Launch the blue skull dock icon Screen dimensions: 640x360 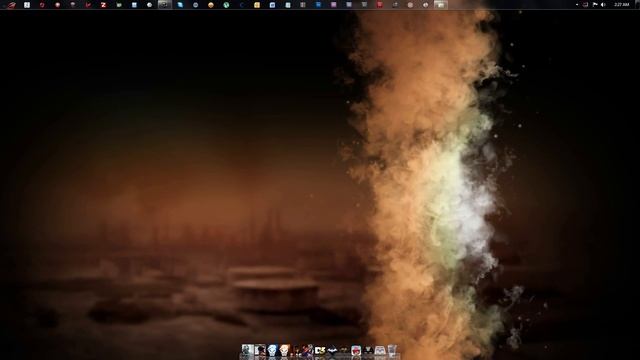[272, 350]
